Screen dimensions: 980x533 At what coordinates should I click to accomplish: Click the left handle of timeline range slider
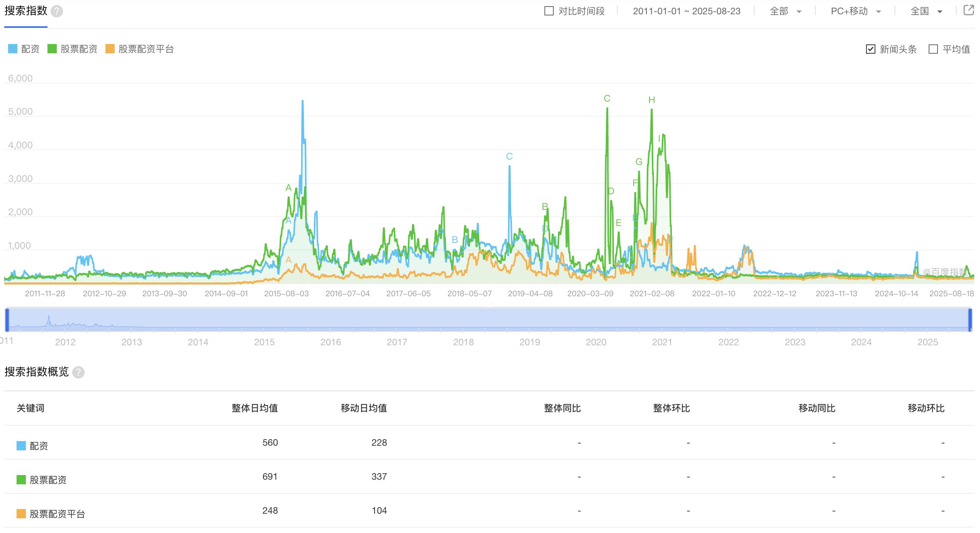[7, 320]
